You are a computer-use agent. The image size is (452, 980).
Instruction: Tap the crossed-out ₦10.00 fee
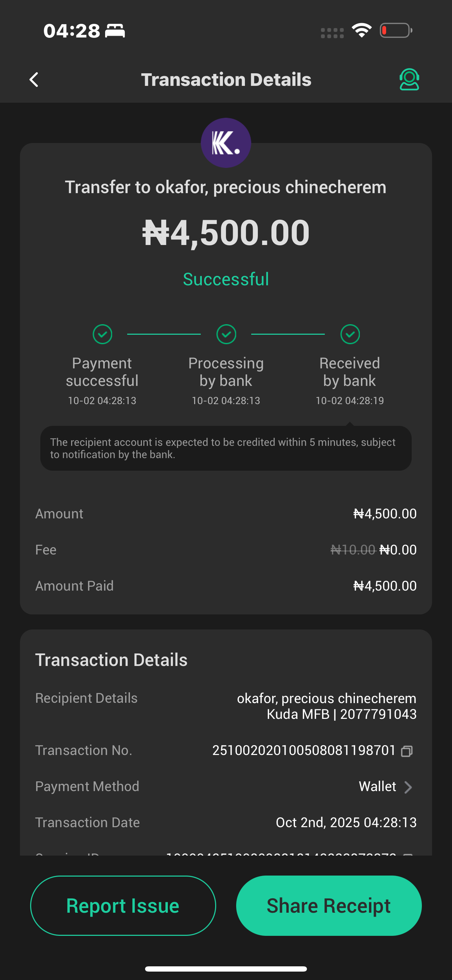[x=353, y=550]
